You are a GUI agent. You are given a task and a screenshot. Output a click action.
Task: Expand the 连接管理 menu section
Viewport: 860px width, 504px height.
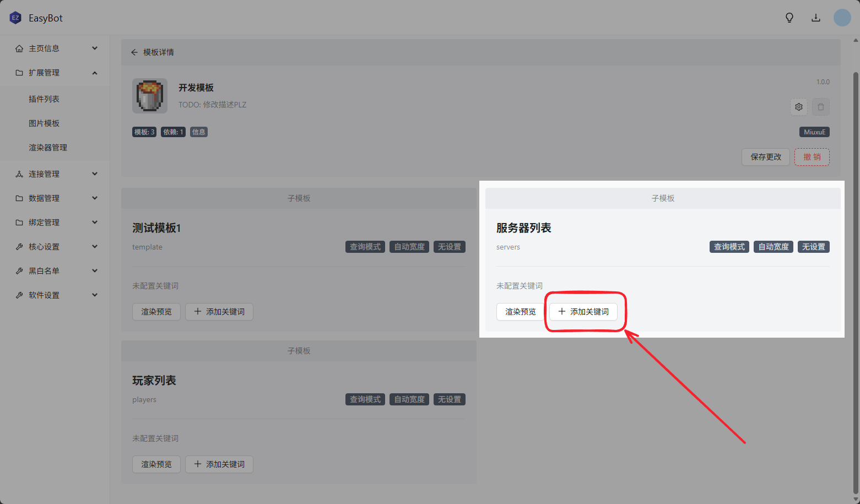[x=55, y=174]
